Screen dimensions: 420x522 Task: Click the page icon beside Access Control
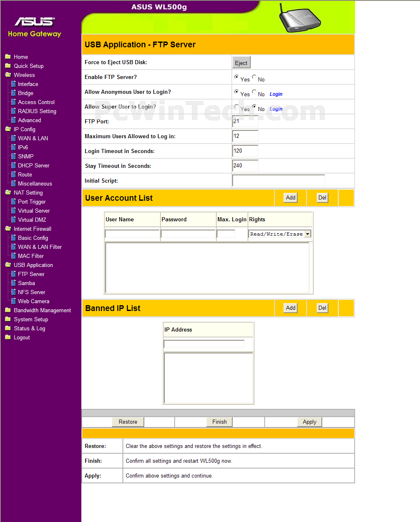(14, 102)
